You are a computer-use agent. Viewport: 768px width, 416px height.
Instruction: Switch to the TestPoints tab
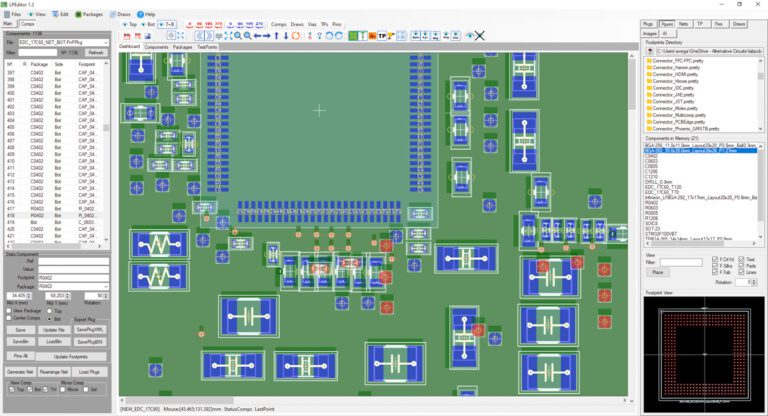pyautogui.click(x=207, y=47)
